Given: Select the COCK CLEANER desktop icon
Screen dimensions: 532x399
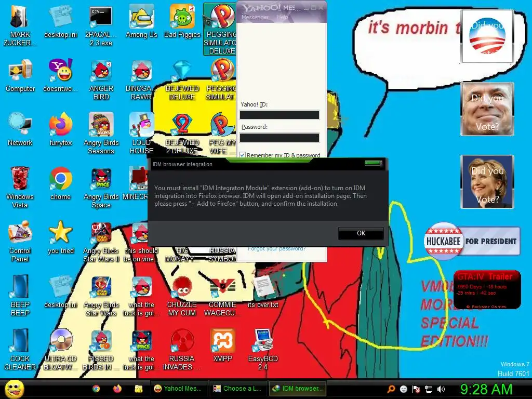Looking at the screenshot, I should [20, 350].
